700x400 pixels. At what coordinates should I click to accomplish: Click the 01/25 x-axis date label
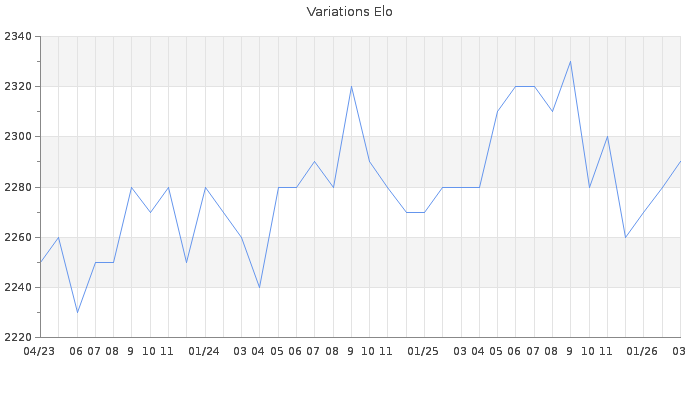pyautogui.click(x=423, y=351)
